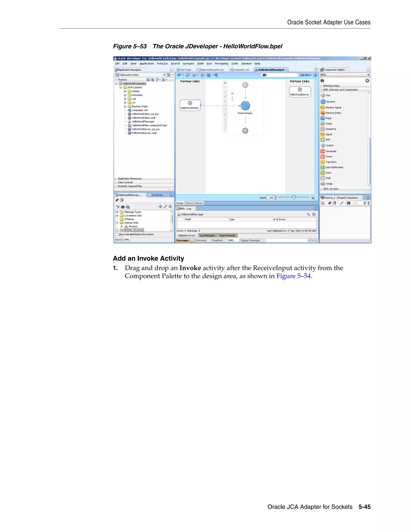Expand the testsuites folder
The width and height of the screenshot is (411, 532).
coord(125,95)
